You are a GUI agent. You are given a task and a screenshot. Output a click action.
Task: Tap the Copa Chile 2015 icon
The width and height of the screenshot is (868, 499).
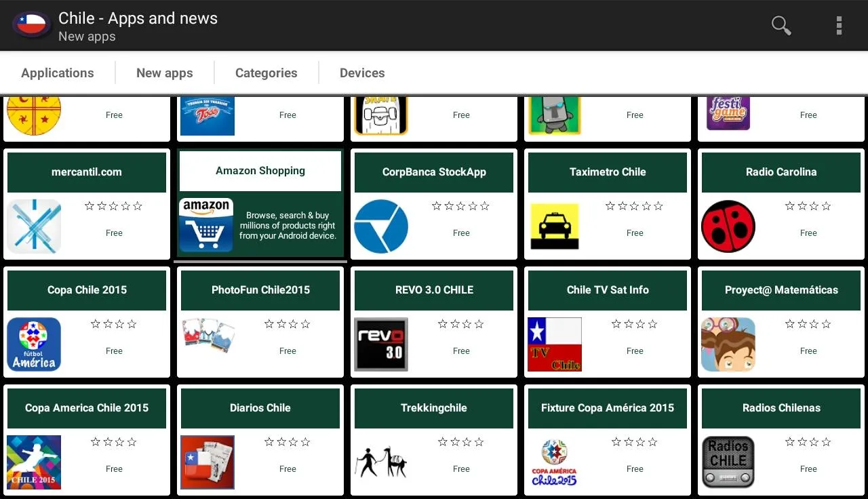pyautogui.click(x=34, y=344)
